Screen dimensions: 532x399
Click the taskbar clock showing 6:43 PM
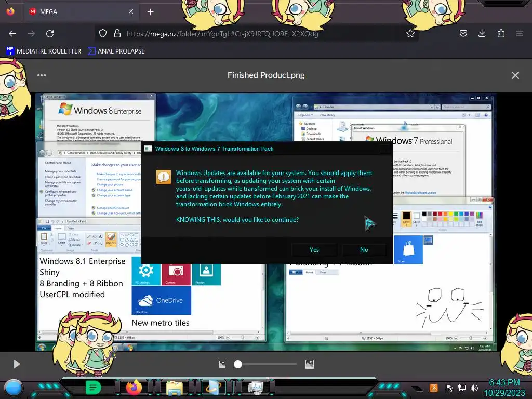pyautogui.click(x=504, y=388)
